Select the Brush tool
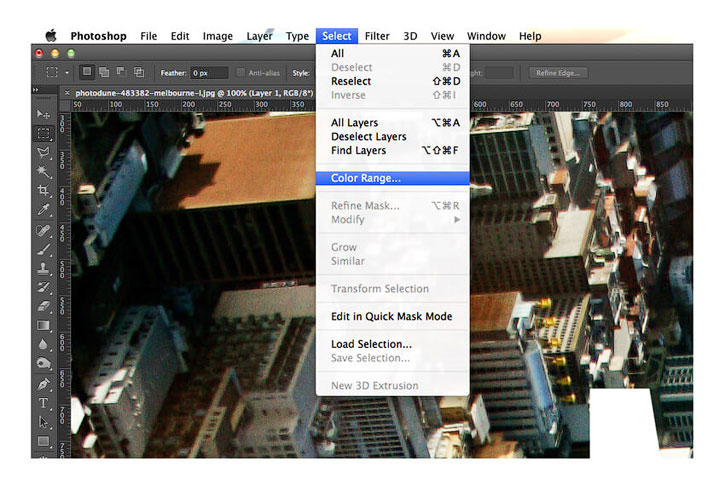Viewport: 725px width, 496px height. tap(43, 250)
